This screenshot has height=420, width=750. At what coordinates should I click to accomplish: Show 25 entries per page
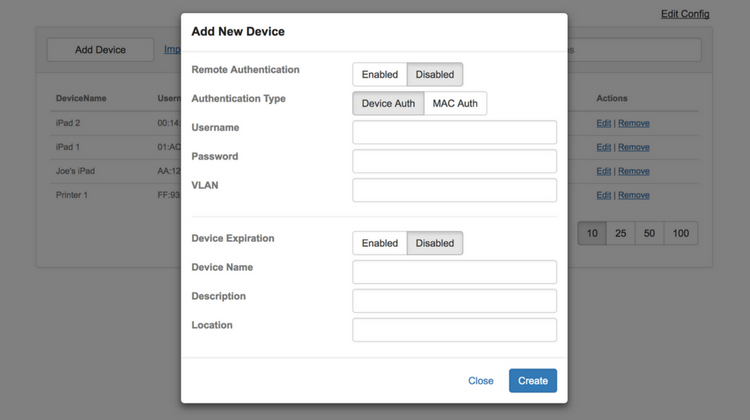click(x=621, y=233)
